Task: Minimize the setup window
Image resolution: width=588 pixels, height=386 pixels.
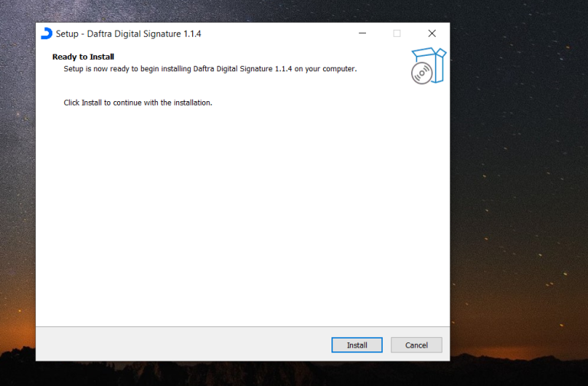Action: point(361,34)
